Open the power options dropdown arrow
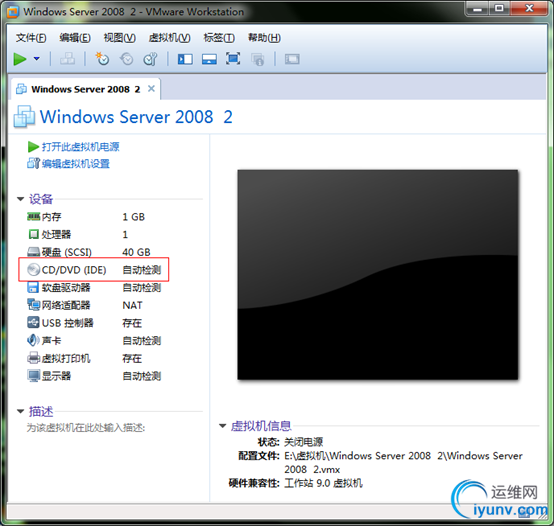 pos(36,59)
